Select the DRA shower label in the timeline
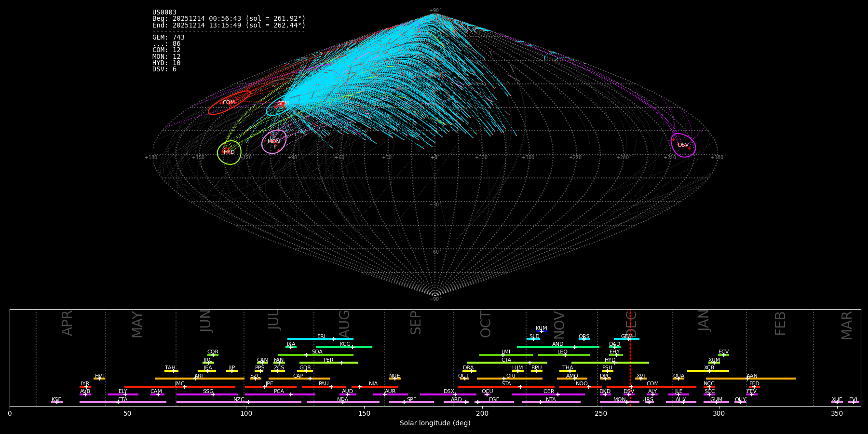 [468, 368]
